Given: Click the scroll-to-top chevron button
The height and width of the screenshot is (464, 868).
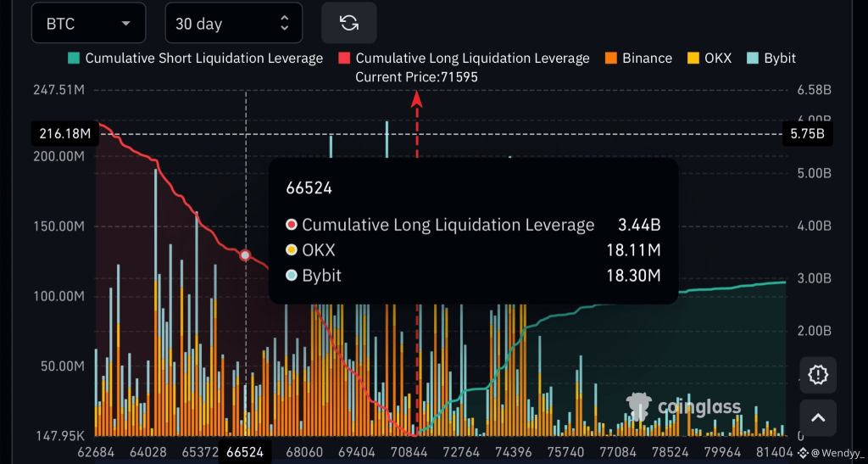Looking at the screenshot, I should (x=818, y=417).
